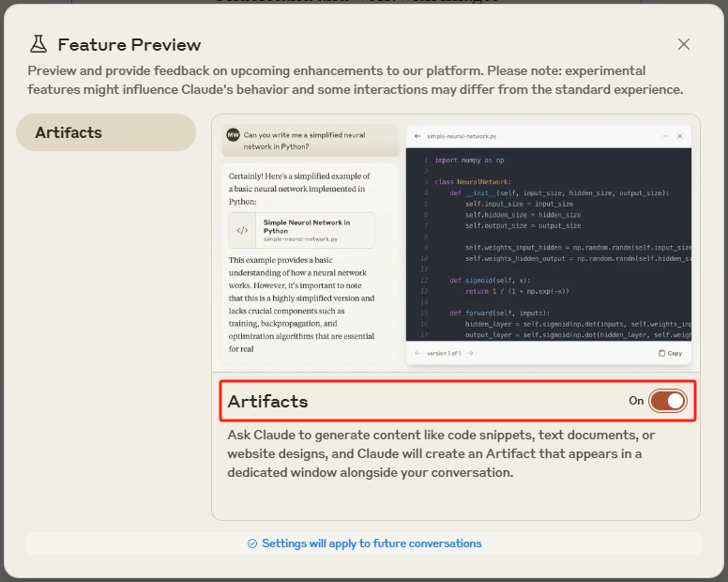
Task: Click the previous version arrow under the code
Action: 417,353
